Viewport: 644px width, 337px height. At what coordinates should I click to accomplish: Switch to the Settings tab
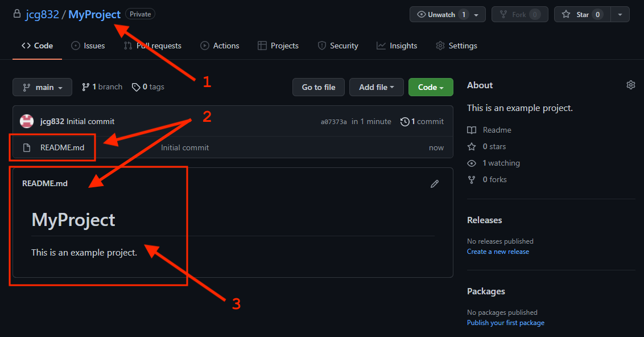[x=456, y=46]
